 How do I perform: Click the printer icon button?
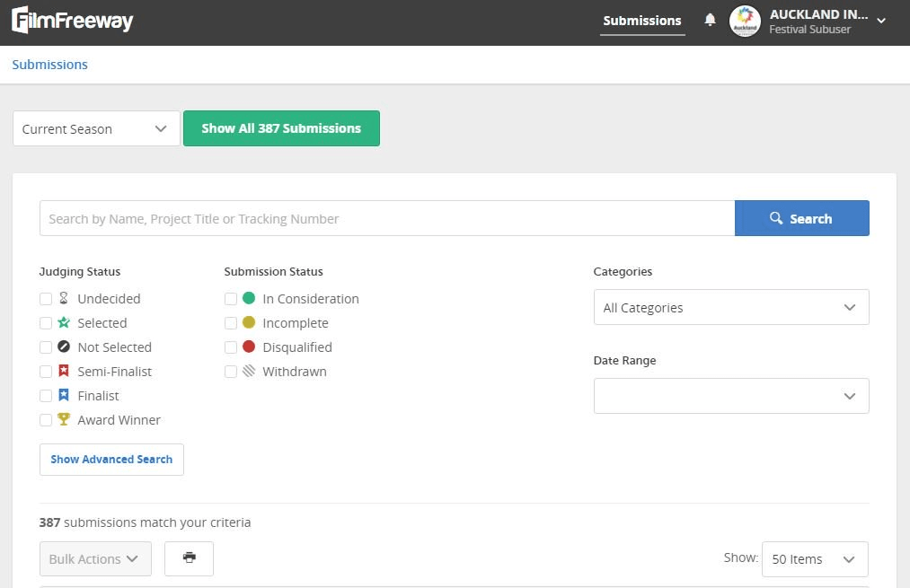pyautogui.click(x=189, y=558)
